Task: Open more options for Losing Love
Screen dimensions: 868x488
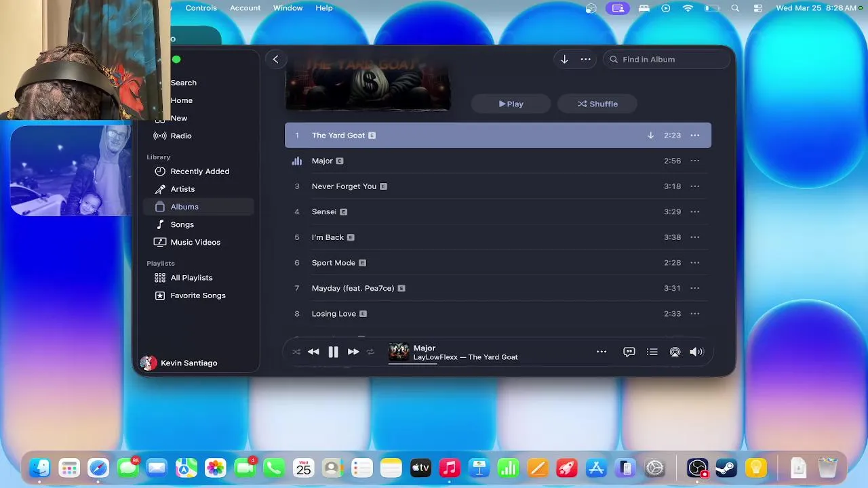Action: (x=695, y=314)
